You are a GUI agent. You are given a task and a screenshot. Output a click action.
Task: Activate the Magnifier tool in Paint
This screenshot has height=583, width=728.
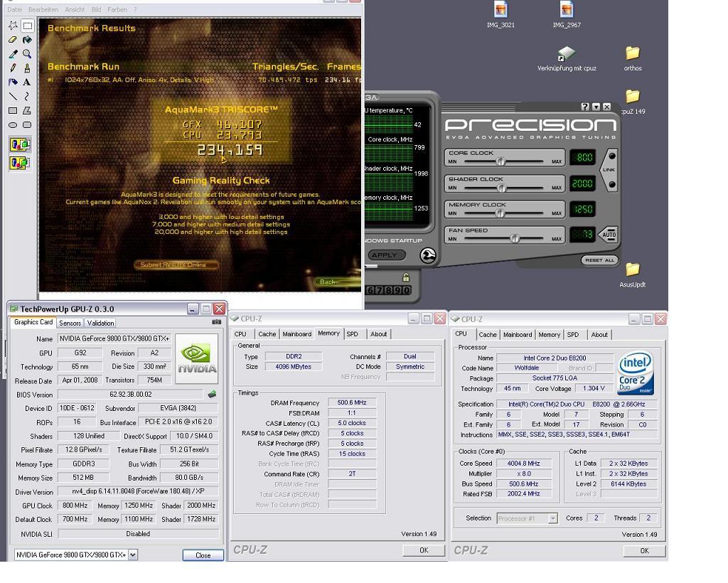[28, 54]
